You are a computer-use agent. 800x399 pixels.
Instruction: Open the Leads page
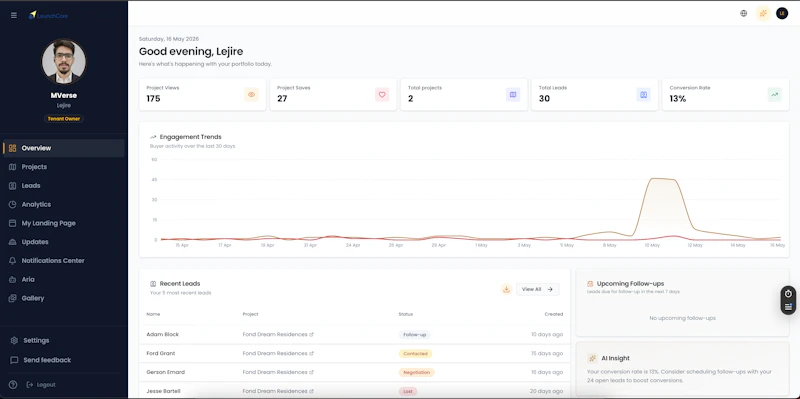point(64,186)
